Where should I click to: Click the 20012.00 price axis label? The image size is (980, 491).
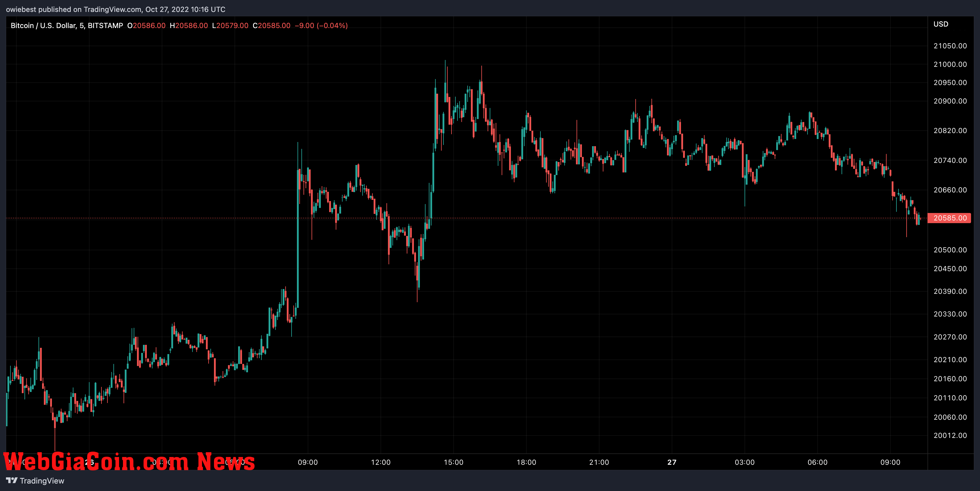point(950,436)
